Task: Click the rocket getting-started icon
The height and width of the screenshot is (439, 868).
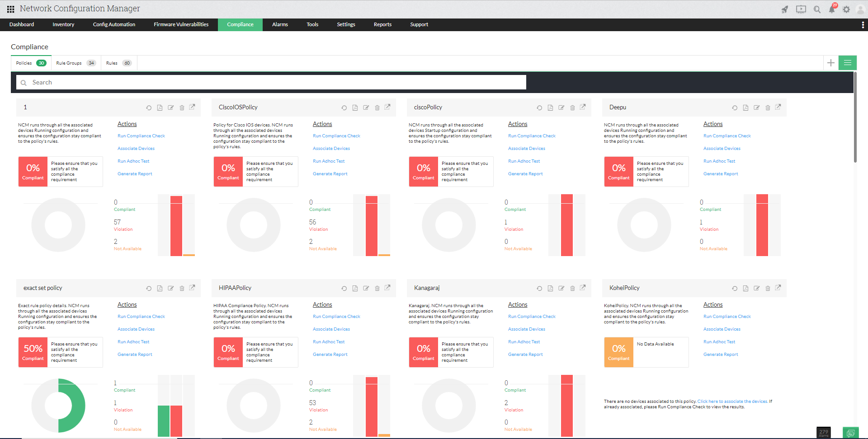Action: click(785, 9)
